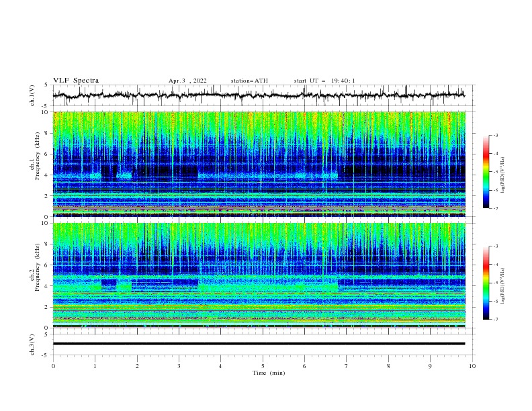This screenshot has height=411, width=532.
Task: Click the ch.3 flat black voltage trace
Action: 259,344
